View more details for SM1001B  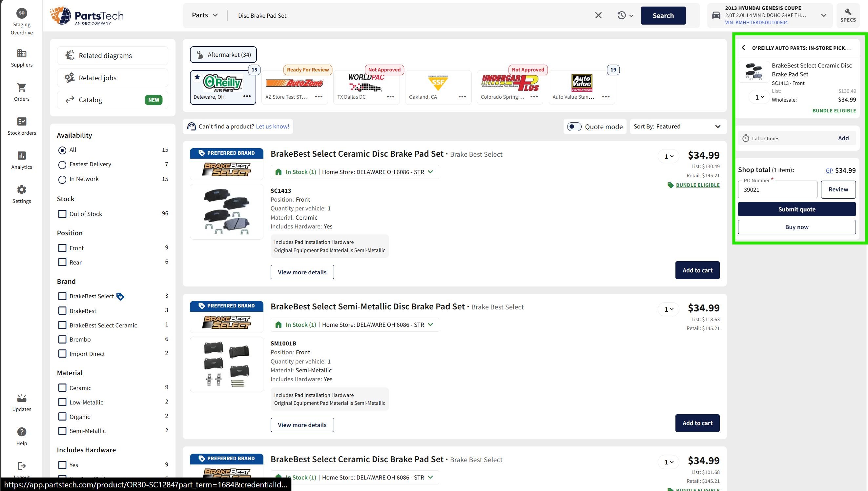pyautogui.click(x=302, y=425)
